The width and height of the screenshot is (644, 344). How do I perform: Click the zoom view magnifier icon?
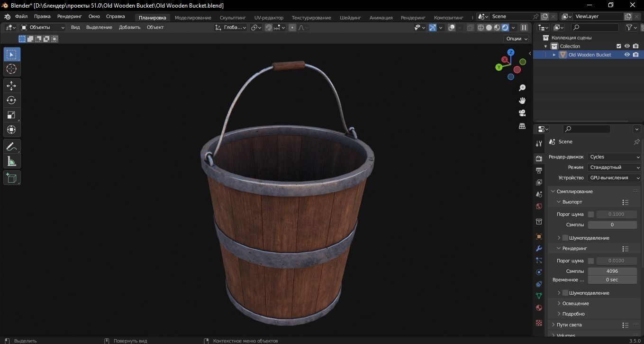[x=522, y=88]
